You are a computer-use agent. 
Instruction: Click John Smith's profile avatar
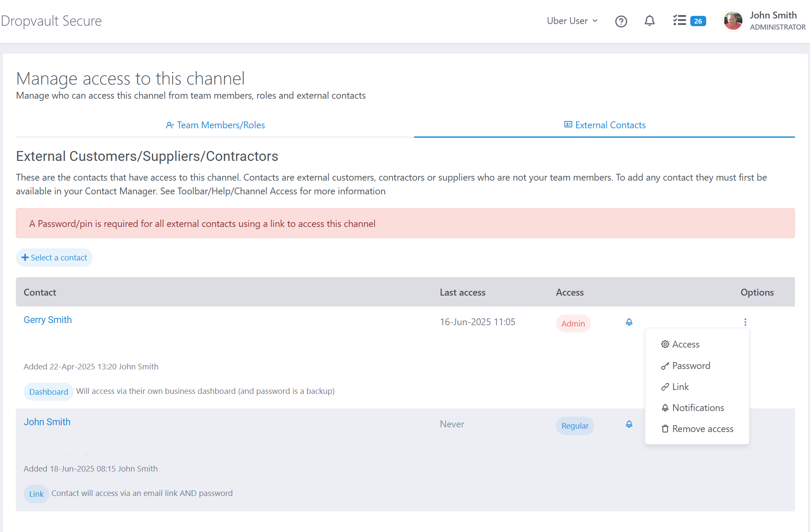coord(733,21)
